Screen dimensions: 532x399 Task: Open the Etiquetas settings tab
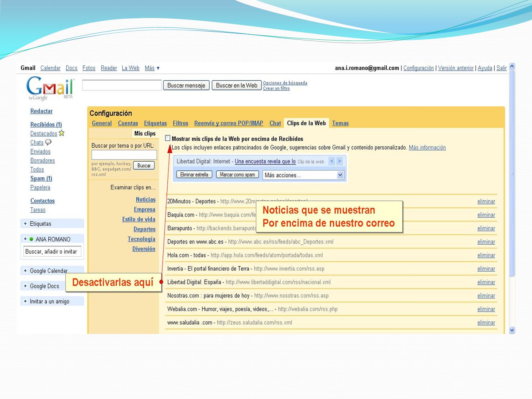click(155, 123)
